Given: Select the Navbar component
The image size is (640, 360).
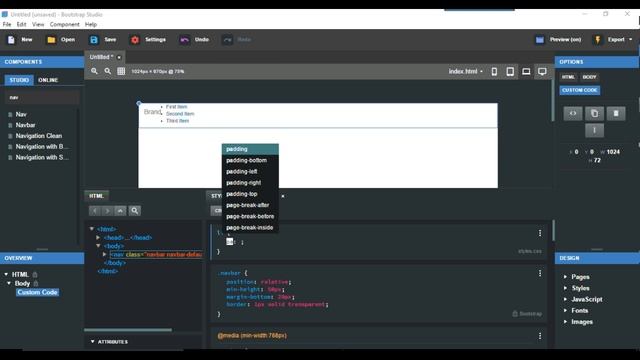Looking at the screenshot, I should 25,125.
